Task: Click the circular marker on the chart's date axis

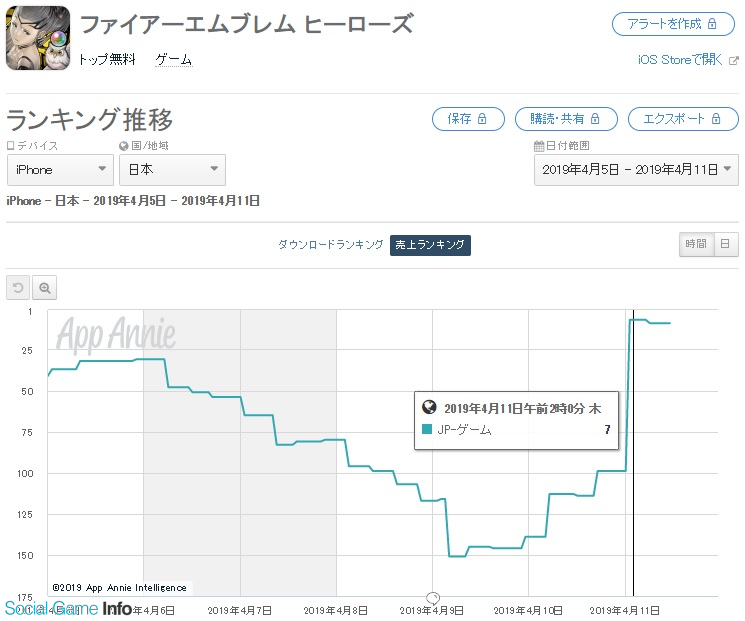Action: point(433,597)
